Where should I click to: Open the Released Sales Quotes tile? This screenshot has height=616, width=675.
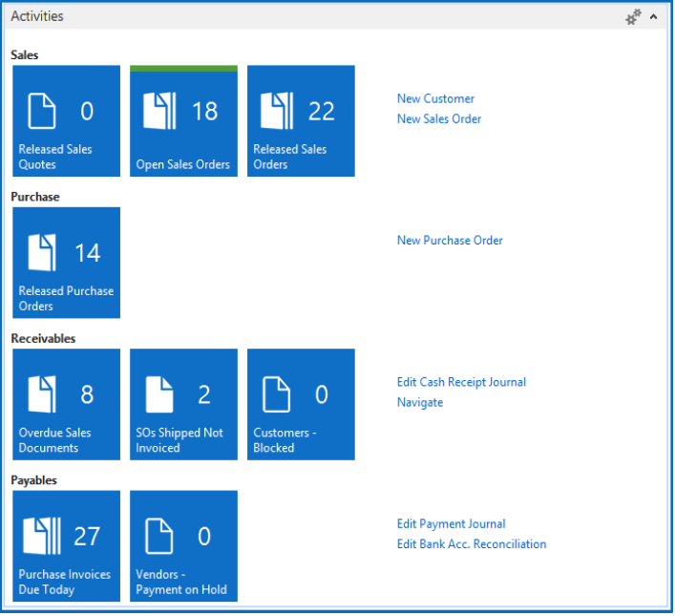pyautogui.click(x=66, y=121)
